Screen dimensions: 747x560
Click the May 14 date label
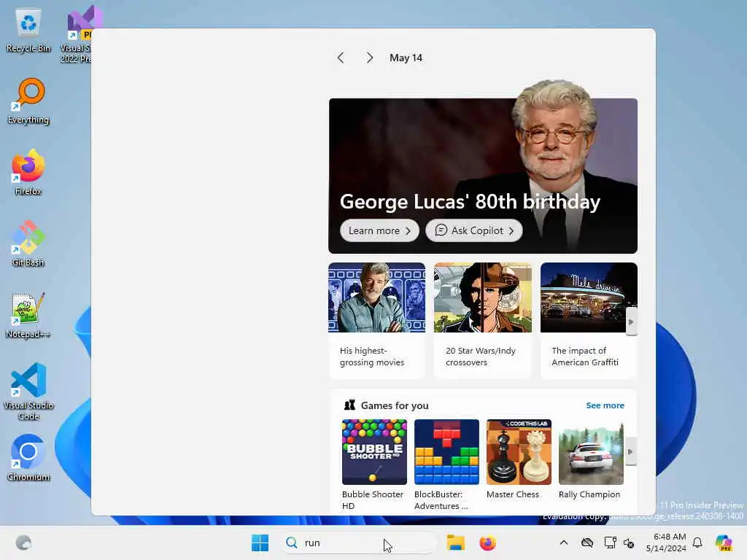[406, 58]
